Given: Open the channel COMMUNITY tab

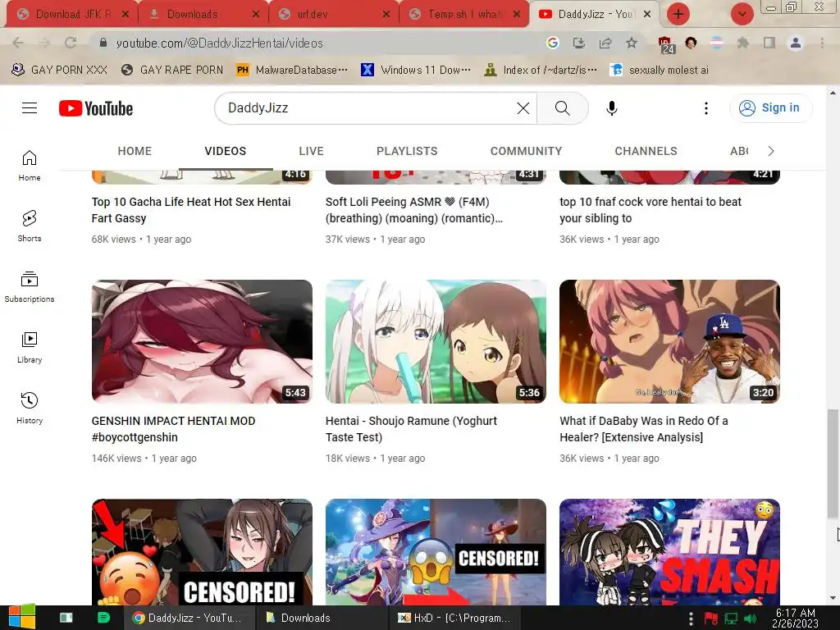Looking at the screenshot, I should (x=526, y=151).
